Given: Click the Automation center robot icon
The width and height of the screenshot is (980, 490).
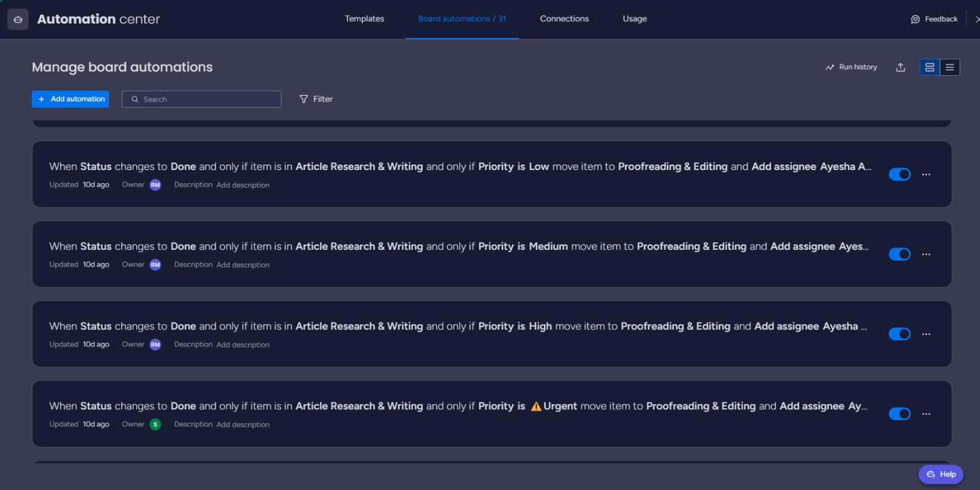Looking at the screenshot, I should tap(18, 20).
